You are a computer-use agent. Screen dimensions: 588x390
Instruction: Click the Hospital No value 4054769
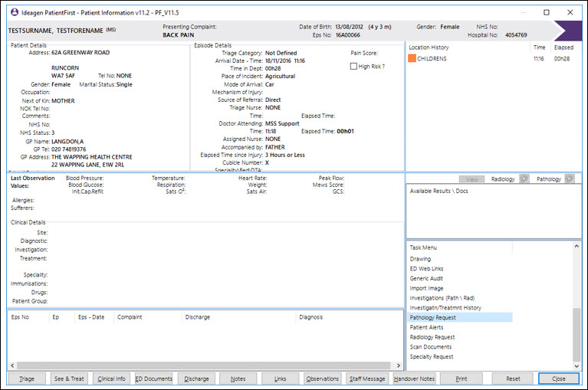point(516,34)
